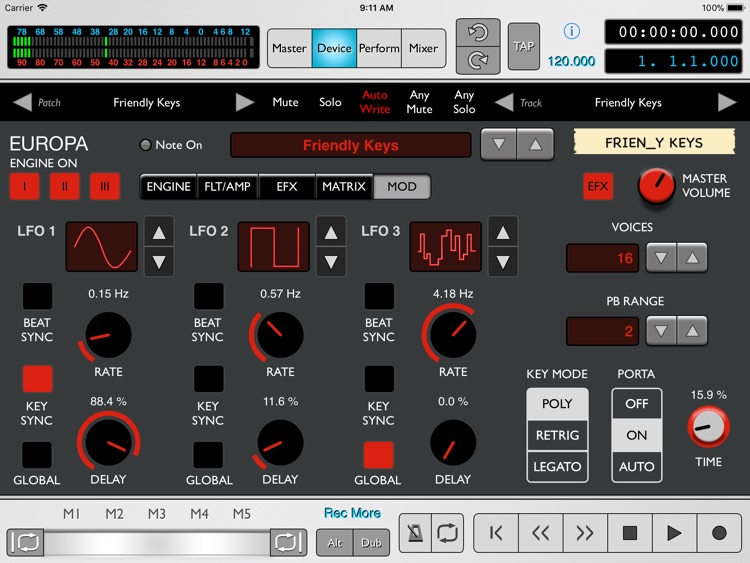750x563 pixels.
Task: Open the ENGINE tab
Action: 168,187
